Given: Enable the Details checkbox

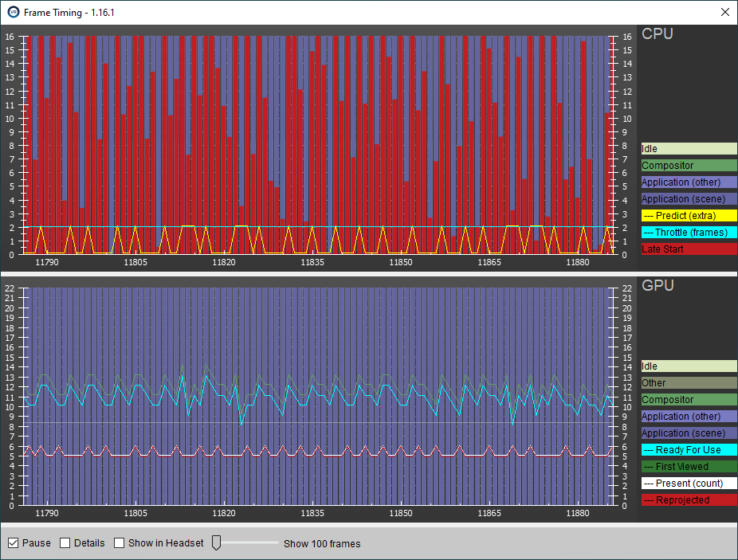Looking at the screenshot, I should click(65, 543).
